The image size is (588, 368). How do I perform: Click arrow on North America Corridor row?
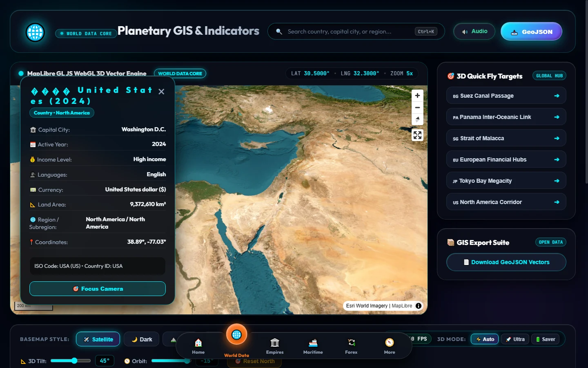[557, 202]
